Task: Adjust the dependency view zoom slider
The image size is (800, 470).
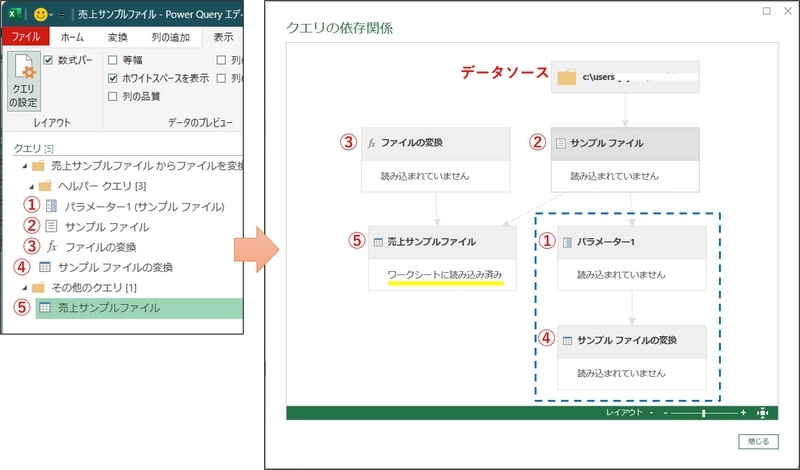Action: 704,413
